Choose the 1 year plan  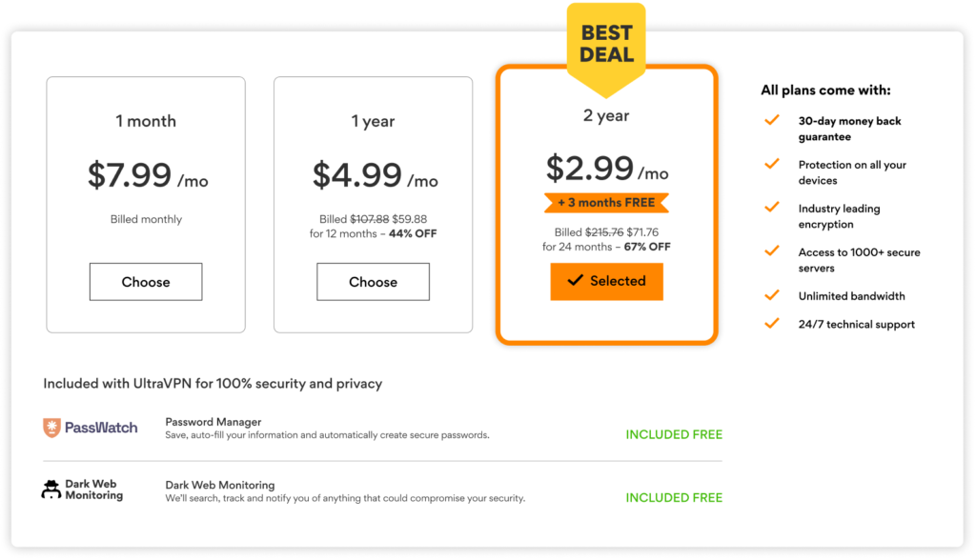pyautogui.click(x=373, y=281)
